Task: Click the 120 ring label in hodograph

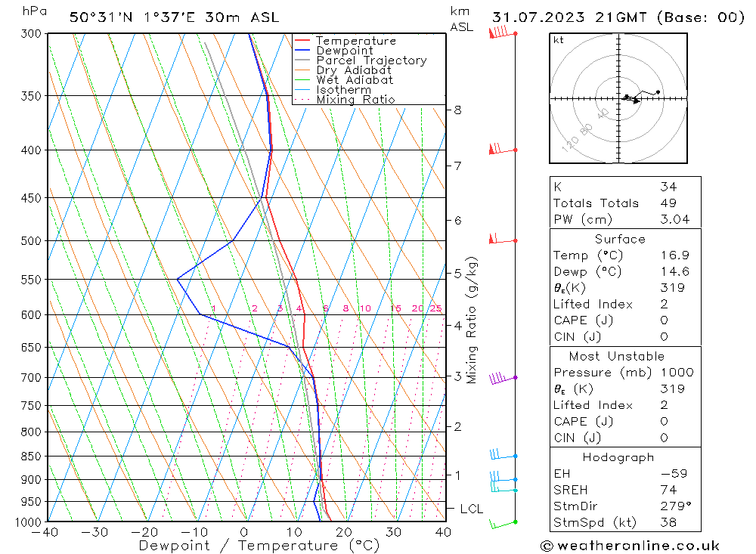Action: [x=570, y=144]
